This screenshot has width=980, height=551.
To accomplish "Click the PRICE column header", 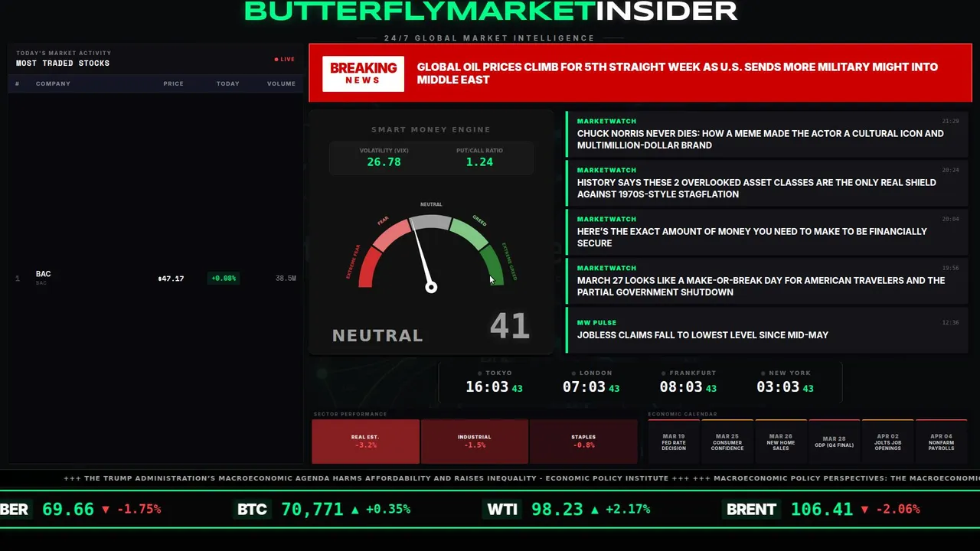I will [x=173, y=83].
